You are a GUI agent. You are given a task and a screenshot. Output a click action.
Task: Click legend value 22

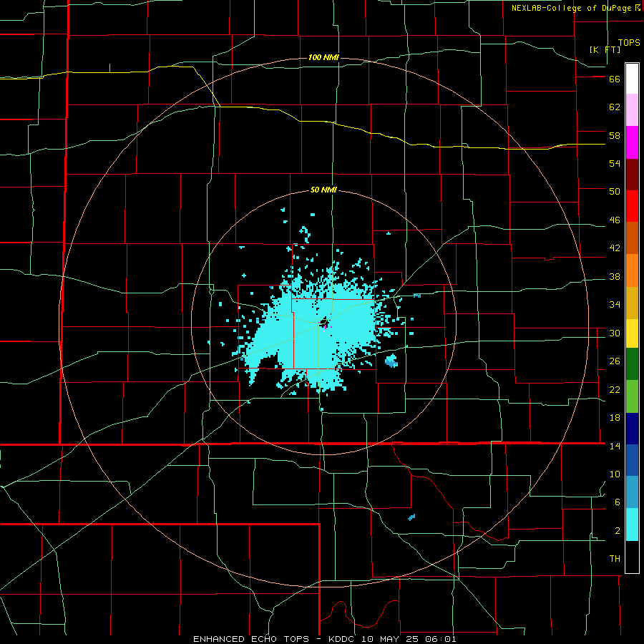pyautogui.click(x=615, y=390)
